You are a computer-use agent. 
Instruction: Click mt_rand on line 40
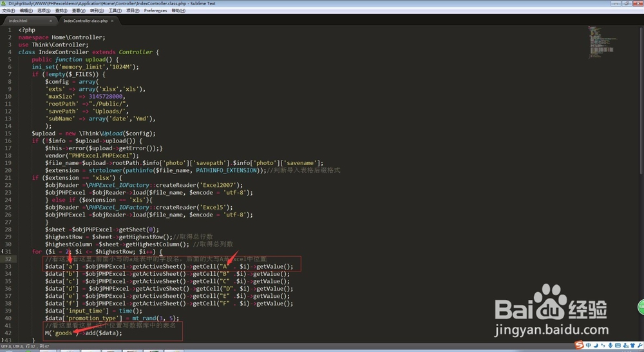[x=144, y=318]
